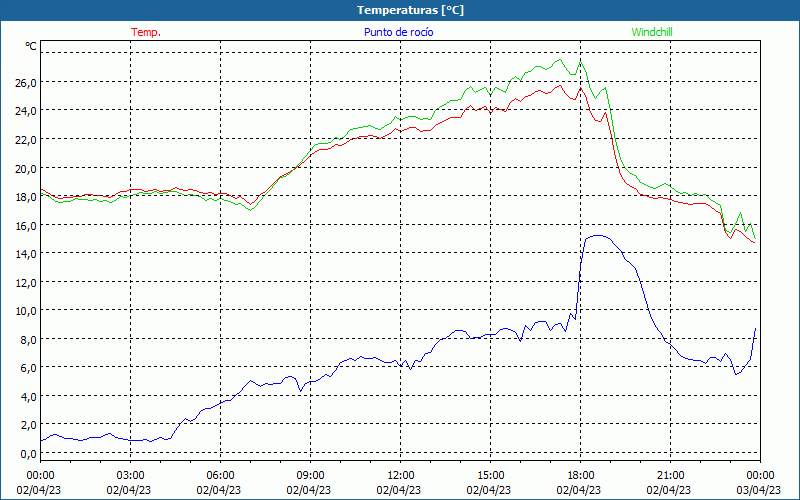
Task: Click the 16,0 y-axis value
Action: coord(25,225)
